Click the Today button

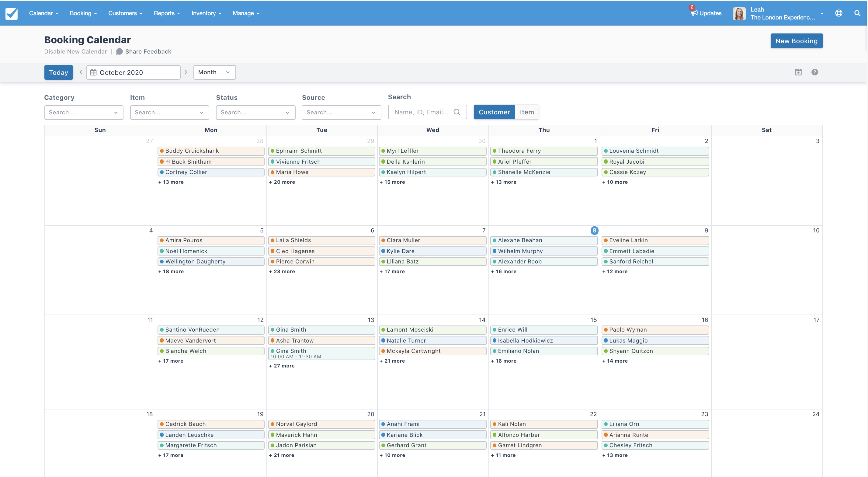(59, 72)
